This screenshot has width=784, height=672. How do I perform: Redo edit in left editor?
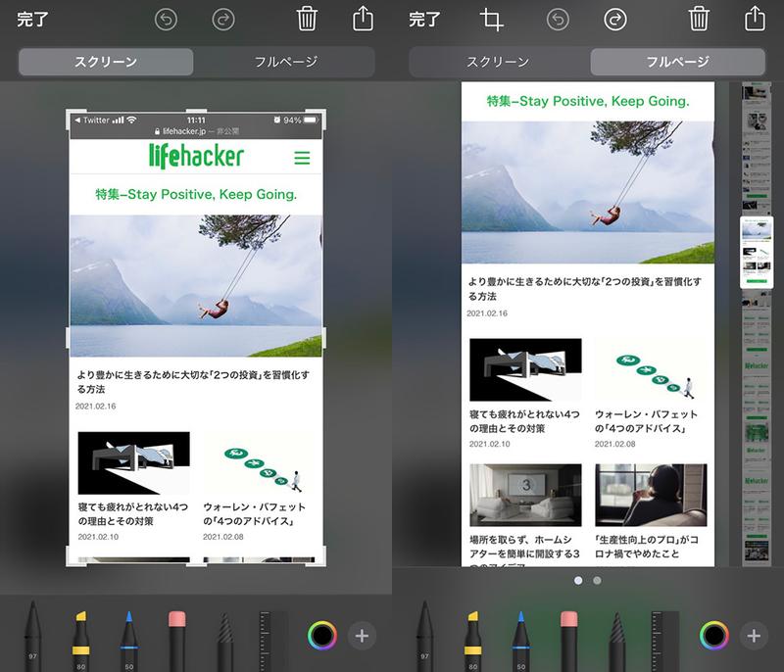pos(223,20)
